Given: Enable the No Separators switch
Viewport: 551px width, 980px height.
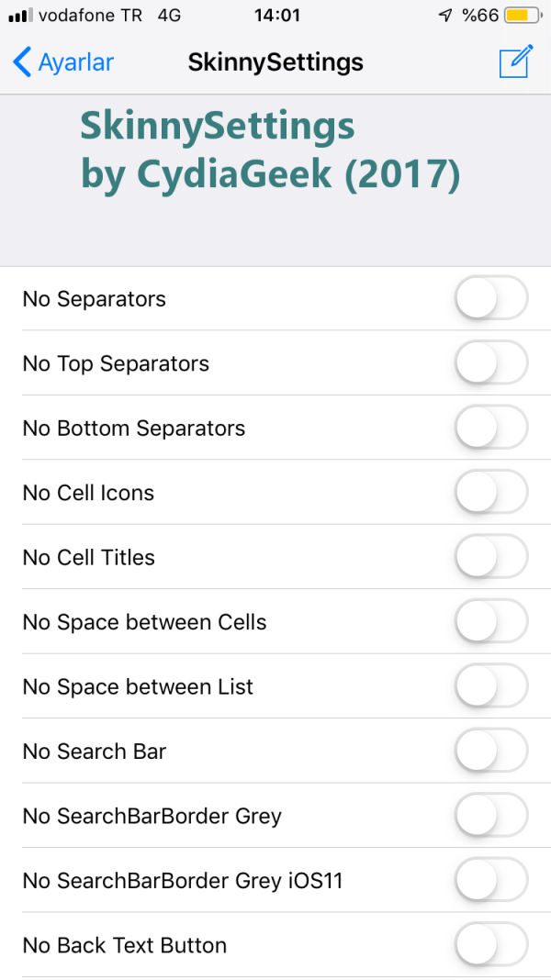Looking at the screenshot, I should pyautogui.click(x=491, y=299).
